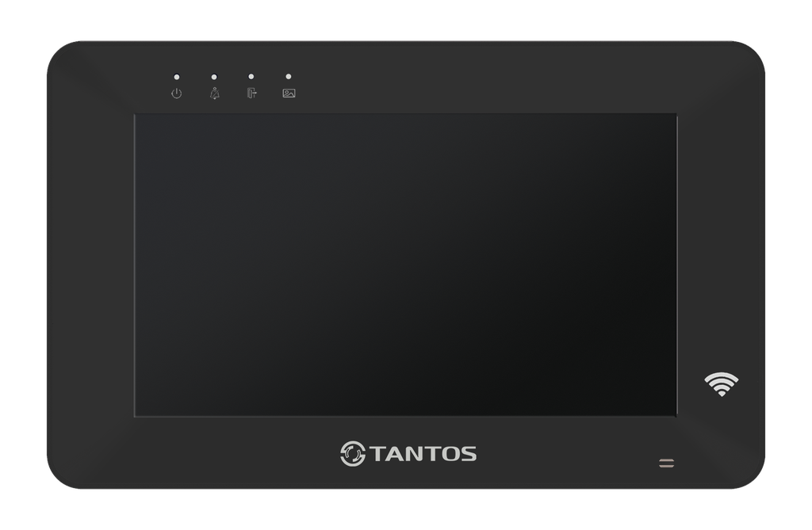Select the door exit unlock icon
The image size is (812, 530).
pyautogui.click(x=251, y=93)
